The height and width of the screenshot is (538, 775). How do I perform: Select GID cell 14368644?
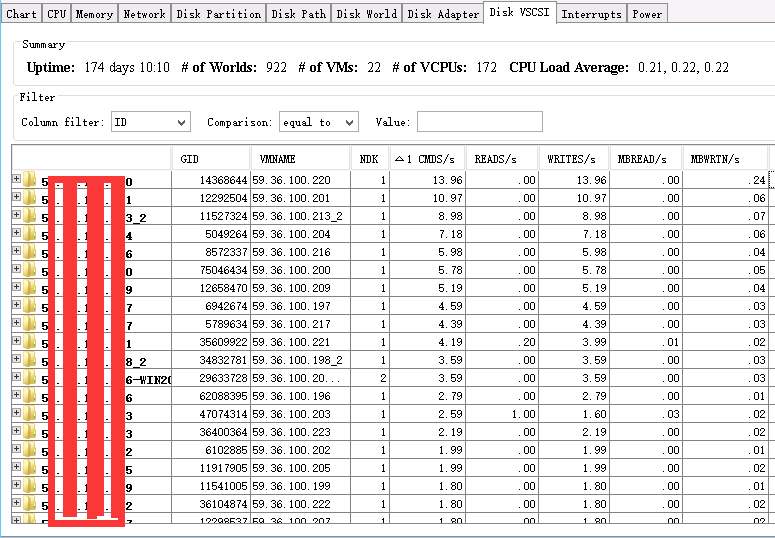pyautogui.click(x=211, y=180)
